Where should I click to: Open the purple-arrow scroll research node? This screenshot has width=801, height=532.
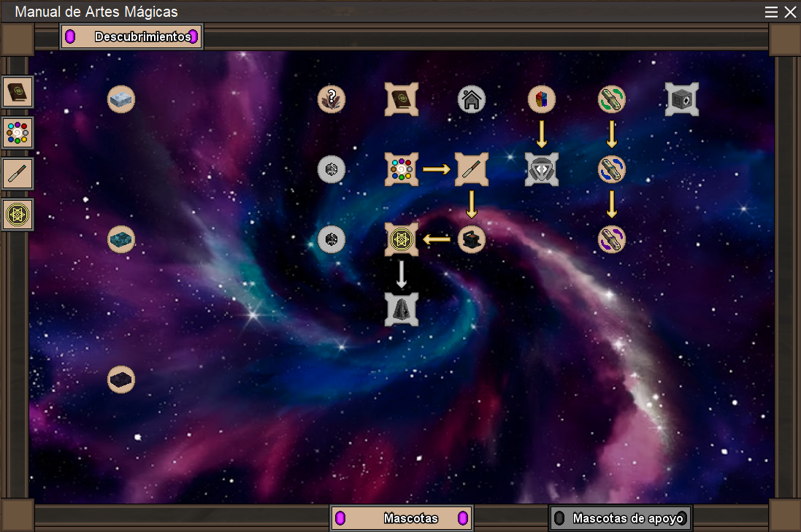click(x=612, y=239)
